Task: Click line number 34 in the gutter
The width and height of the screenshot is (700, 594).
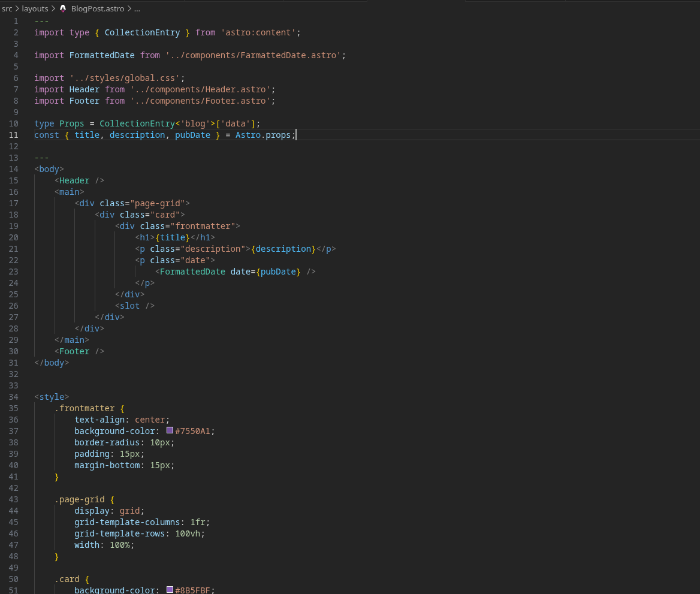Action: [x=14, y=397]
